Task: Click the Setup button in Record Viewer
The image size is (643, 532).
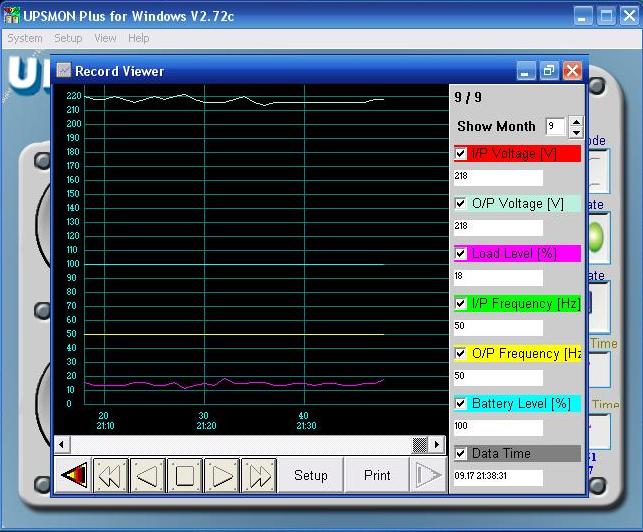Action: point(310,476)
